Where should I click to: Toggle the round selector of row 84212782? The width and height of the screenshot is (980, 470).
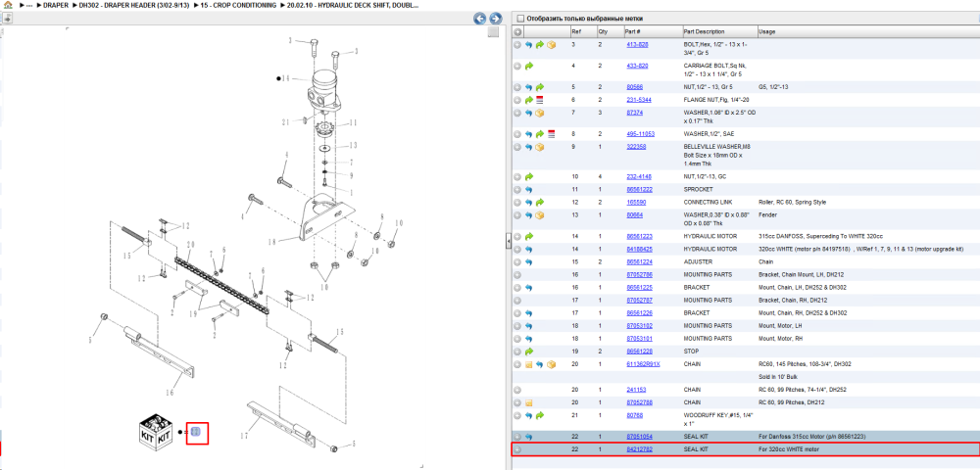517,449
